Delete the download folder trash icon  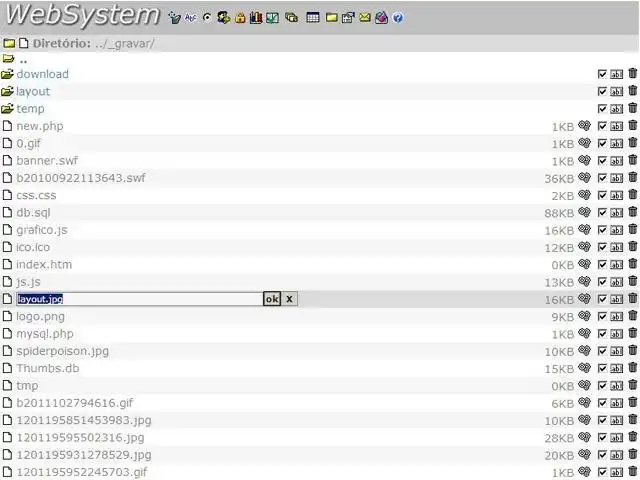(x=633, y=73)
